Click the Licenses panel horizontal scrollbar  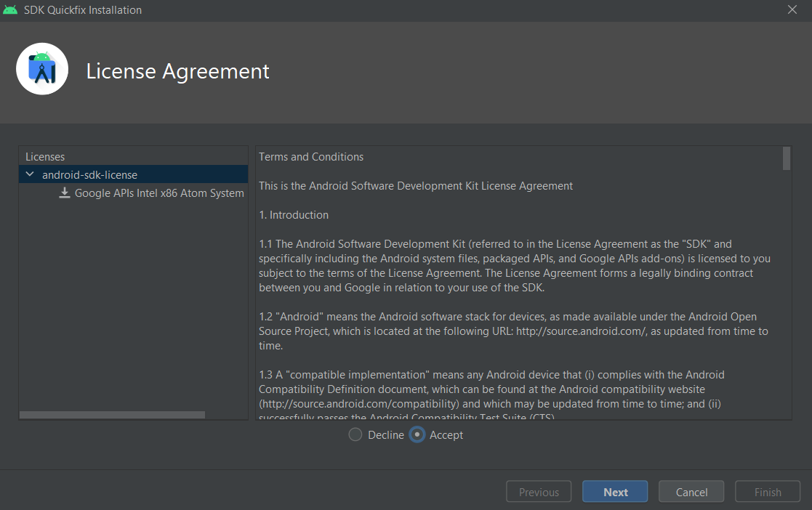point(113,415)
